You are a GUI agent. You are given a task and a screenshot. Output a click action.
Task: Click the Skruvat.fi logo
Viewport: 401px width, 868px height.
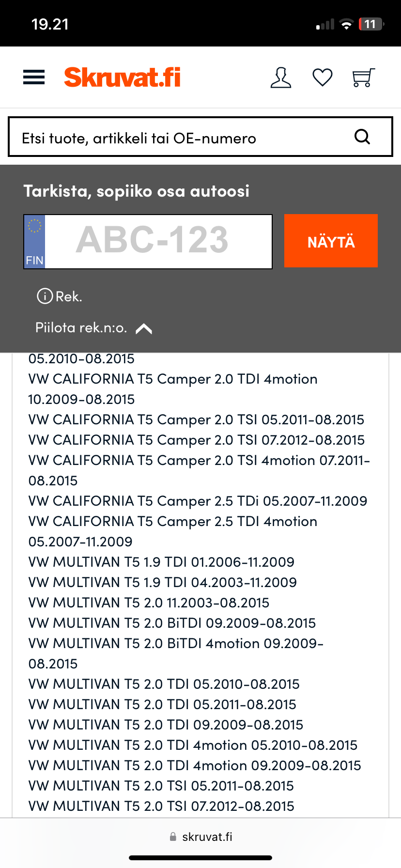(x=122, y=77)
